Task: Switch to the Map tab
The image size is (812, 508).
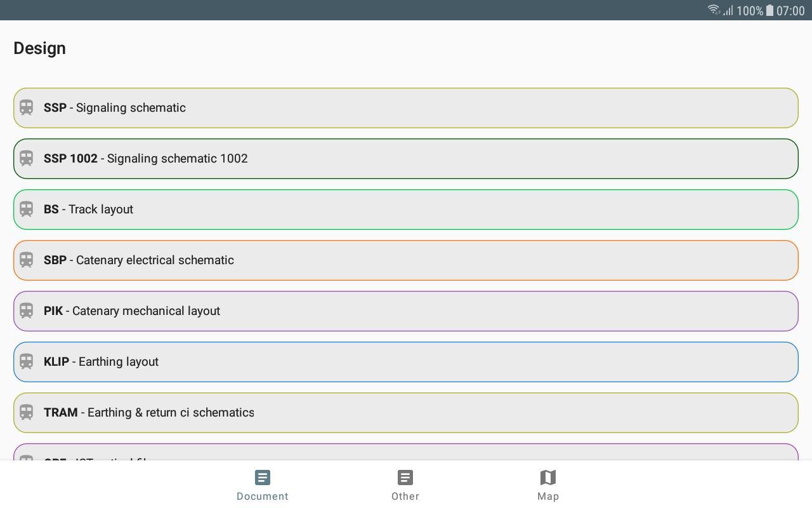Action: (548, 486)
